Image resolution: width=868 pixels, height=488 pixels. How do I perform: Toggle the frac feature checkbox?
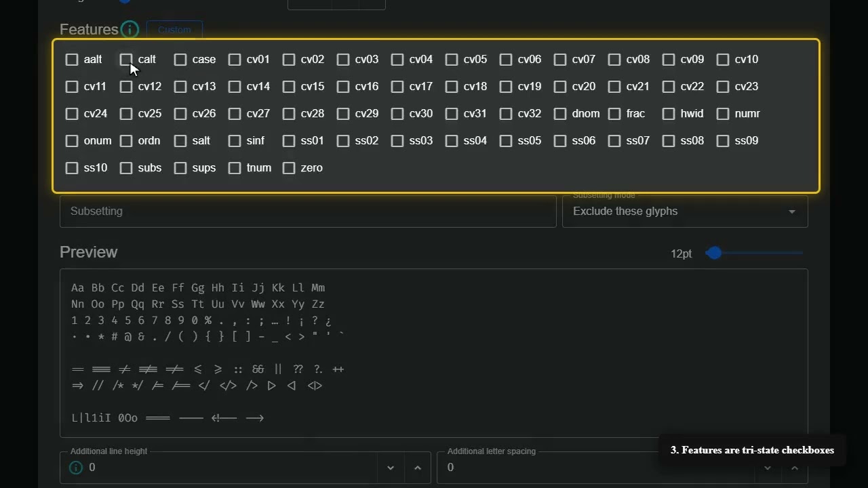[614, 114]
